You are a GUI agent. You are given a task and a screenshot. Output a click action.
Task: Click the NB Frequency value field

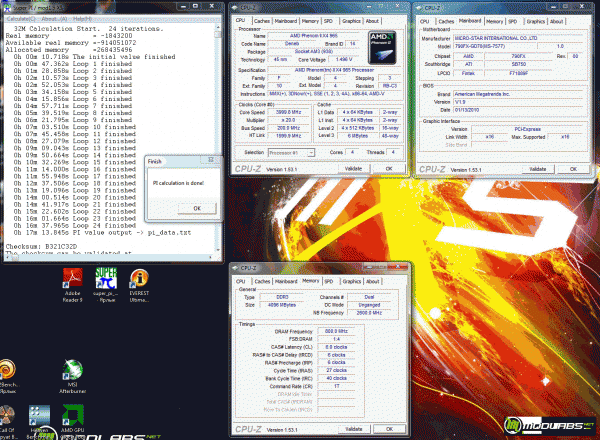pos(369,313)
